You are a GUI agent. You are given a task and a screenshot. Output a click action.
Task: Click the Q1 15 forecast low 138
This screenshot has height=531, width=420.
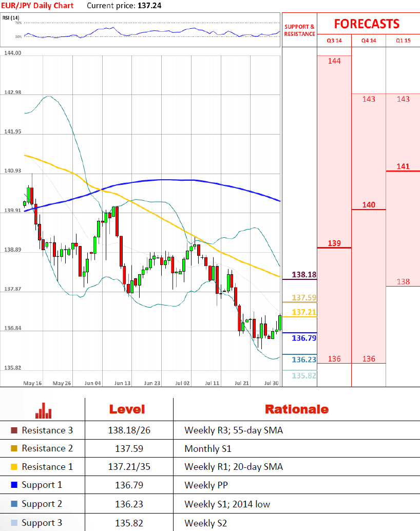(403, 282)
